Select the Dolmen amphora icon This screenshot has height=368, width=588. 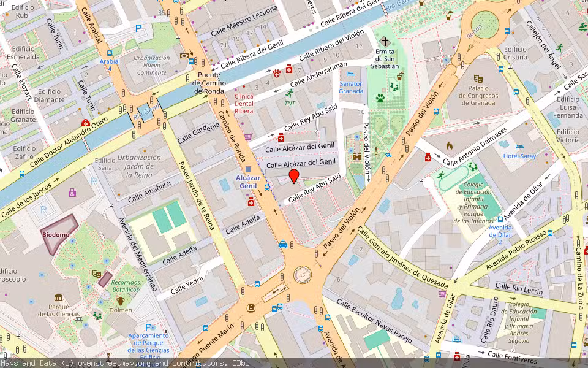pyautogui.click(x=121, y=301)
